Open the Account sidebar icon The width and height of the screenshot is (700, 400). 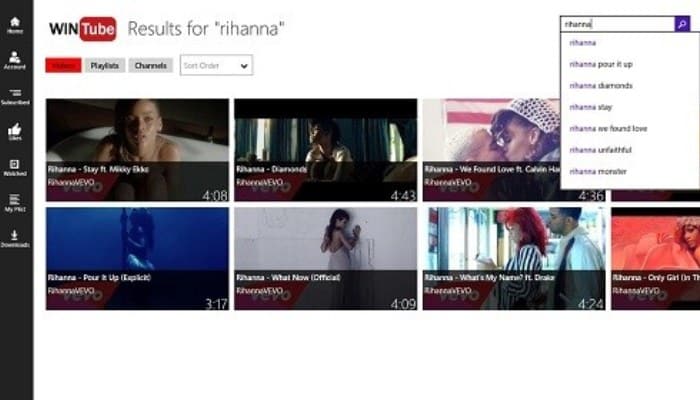pyautogui.click(x=15, y=60)
